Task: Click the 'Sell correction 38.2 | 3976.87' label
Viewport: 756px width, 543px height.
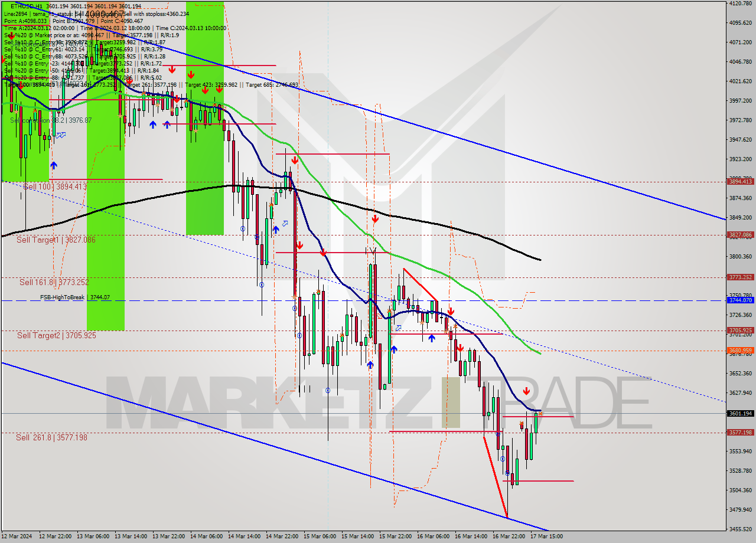Action: tap(51, 120)
